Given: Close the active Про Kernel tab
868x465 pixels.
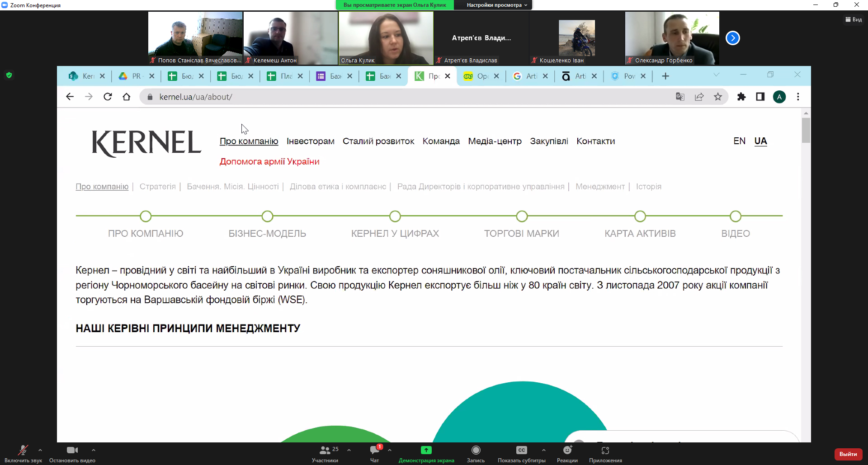Looking at the screenshot, I should coord(448,76).
